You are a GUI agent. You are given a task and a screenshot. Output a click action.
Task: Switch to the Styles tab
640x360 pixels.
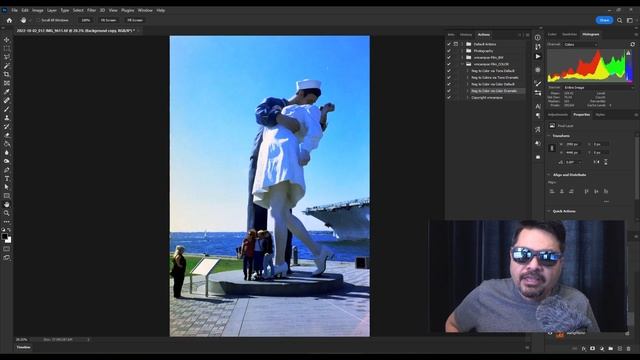point(600,115)
